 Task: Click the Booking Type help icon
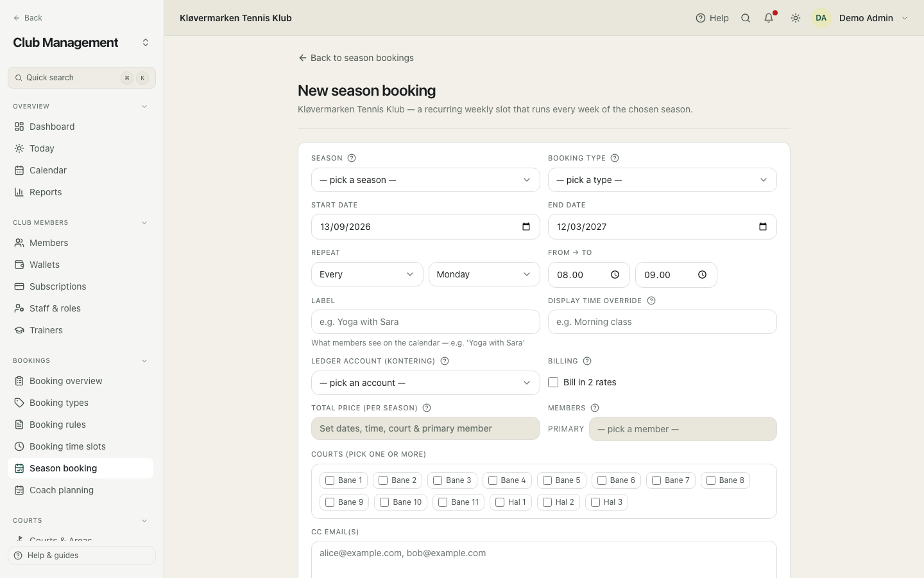(615, 158)
